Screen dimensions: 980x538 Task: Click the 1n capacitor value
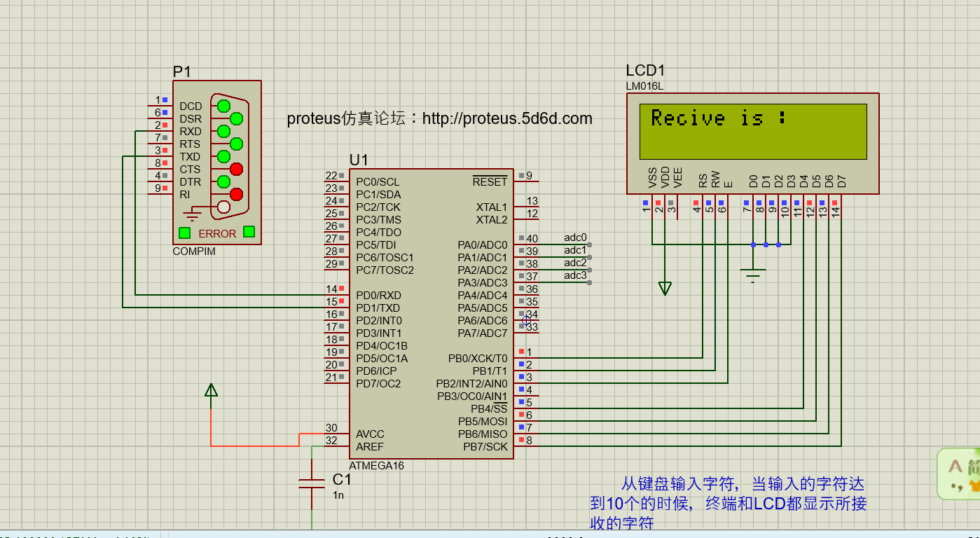point(338,495)
